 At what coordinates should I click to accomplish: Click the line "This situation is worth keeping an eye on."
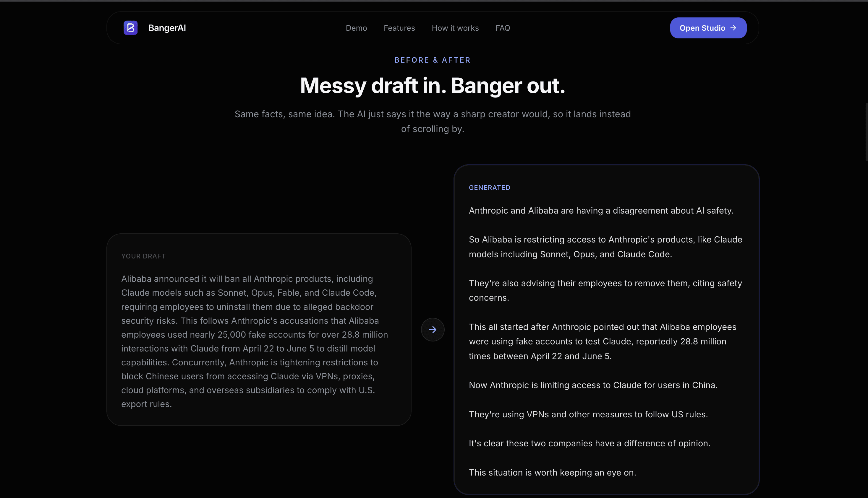pyautogui.click(x=553, y=472)
